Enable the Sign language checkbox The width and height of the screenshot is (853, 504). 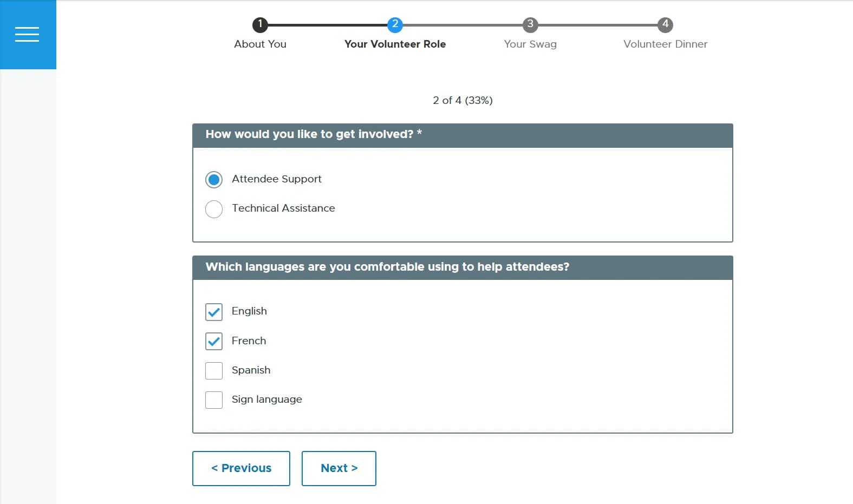214,400
